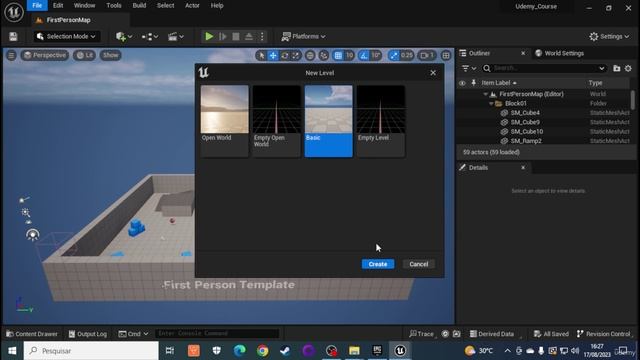Viewport: 640px width, 360px height.
Task: Open the Output Log
Action: pos(87,334)
